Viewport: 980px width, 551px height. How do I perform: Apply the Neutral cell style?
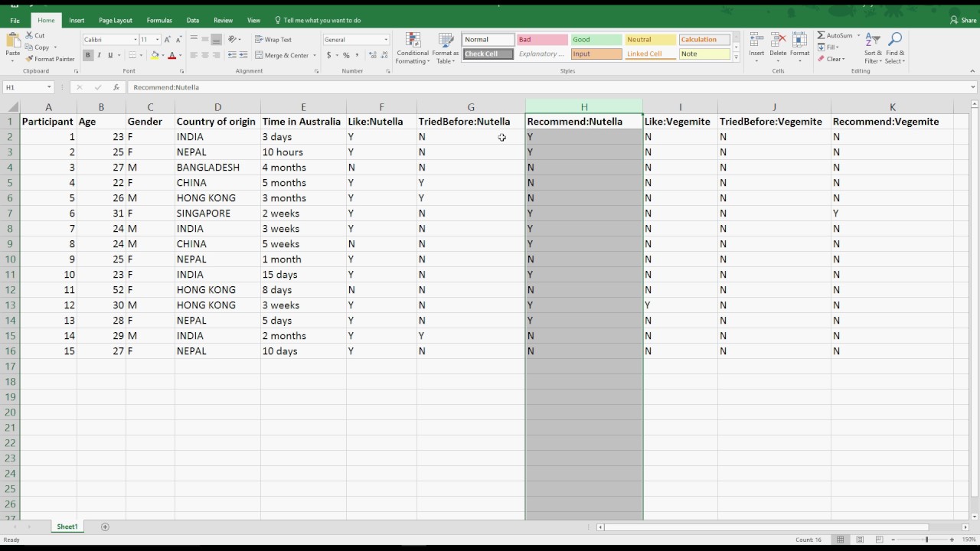[650, 40]
